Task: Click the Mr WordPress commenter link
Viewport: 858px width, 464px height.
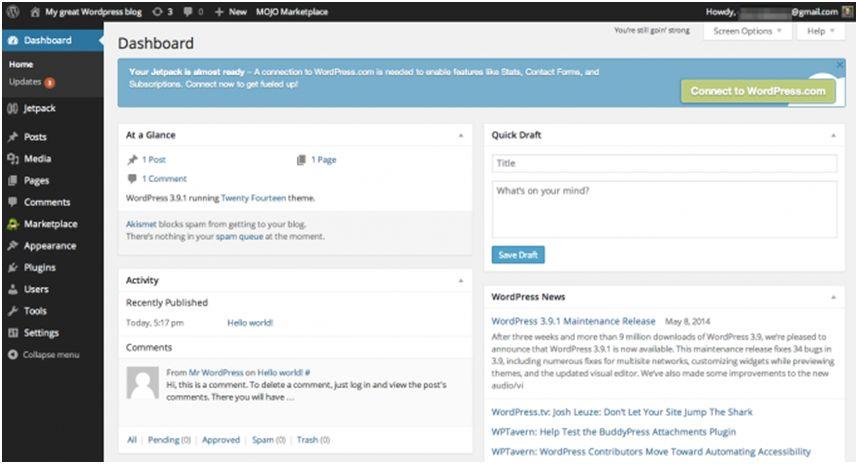Action: [x=216, y=373]
